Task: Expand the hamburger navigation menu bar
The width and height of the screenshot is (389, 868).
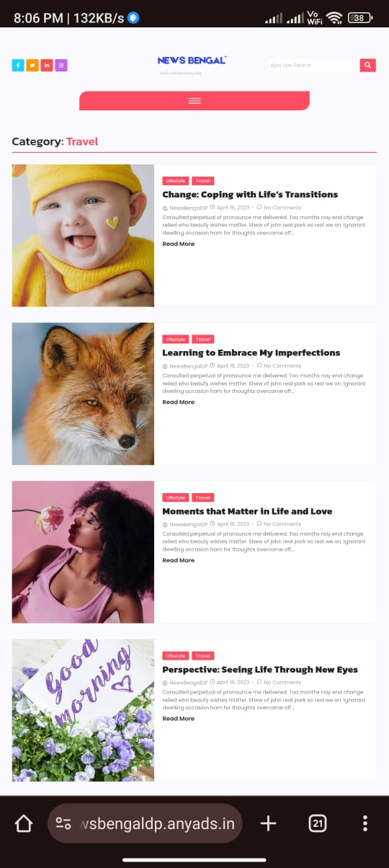Action: (x=194, y=101)
